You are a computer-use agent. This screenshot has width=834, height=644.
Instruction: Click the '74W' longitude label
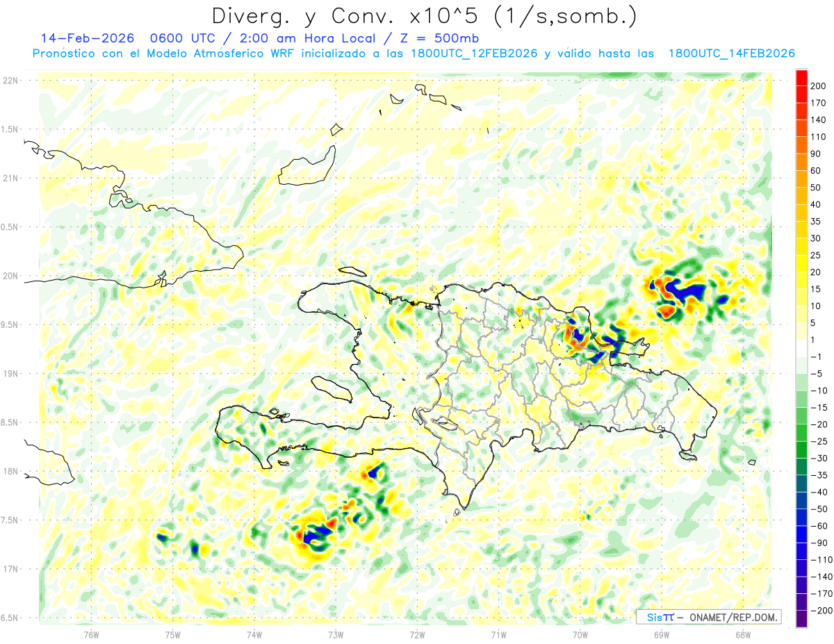254,634
